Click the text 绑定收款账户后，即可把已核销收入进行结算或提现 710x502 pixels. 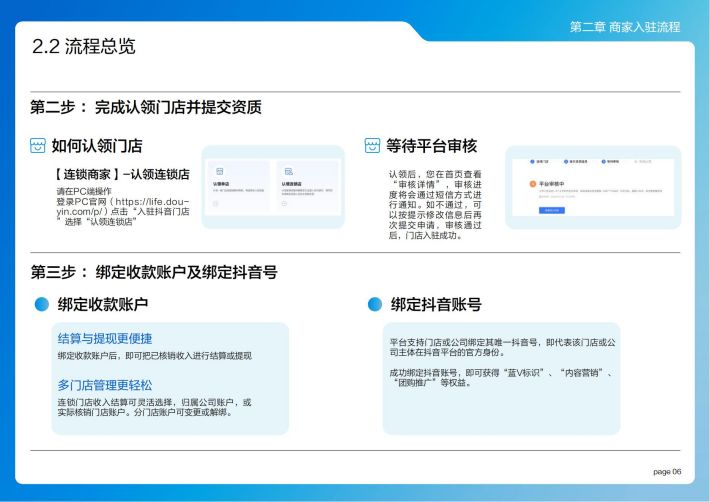point(154,356)
